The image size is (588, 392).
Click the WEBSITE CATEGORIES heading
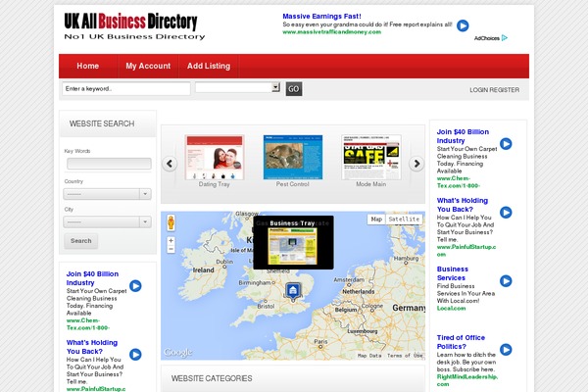pos(212,378)
